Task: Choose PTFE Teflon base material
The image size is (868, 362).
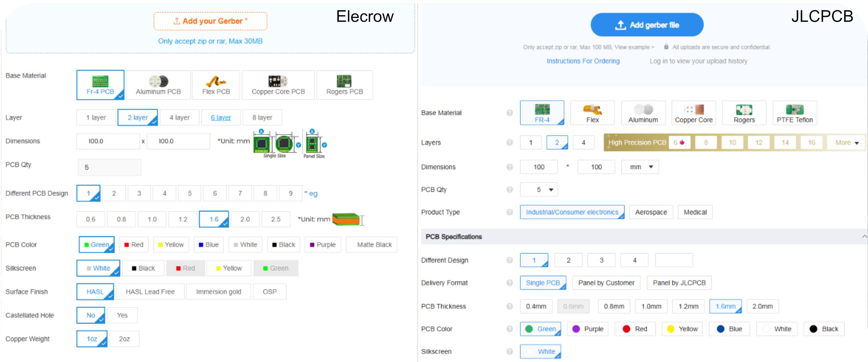Action: [794, 113]
